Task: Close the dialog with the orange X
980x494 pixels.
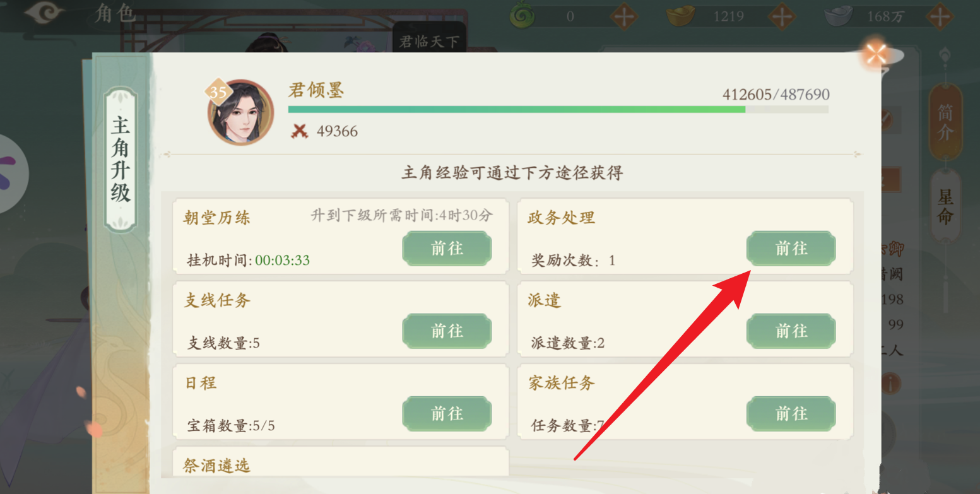Action: (x=875, y=56)
